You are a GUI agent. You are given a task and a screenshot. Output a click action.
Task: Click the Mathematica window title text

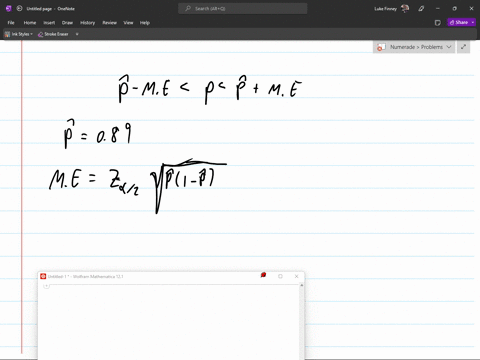pyautogui.click(x=86, y=276)
